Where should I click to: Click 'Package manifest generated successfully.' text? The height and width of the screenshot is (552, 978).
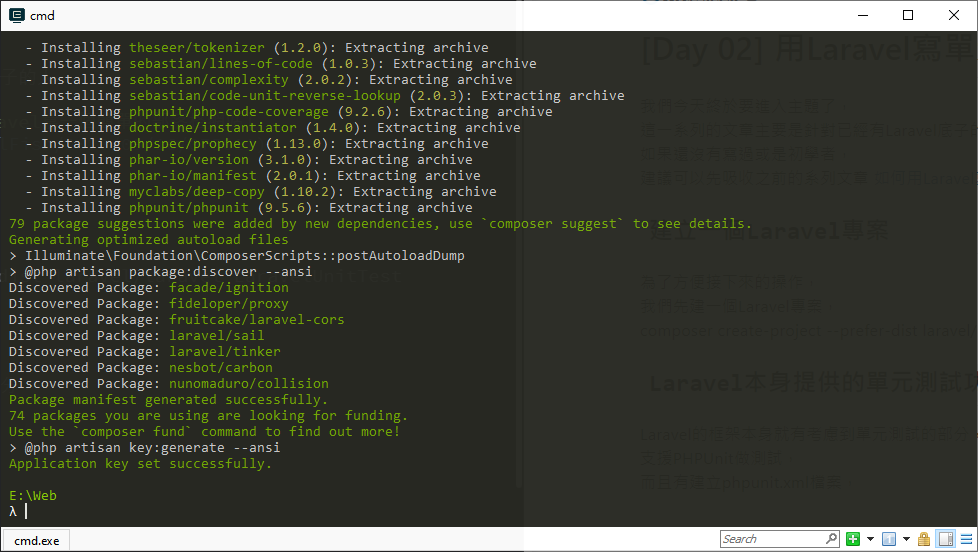pyautogui.click(x=168, y=399)
